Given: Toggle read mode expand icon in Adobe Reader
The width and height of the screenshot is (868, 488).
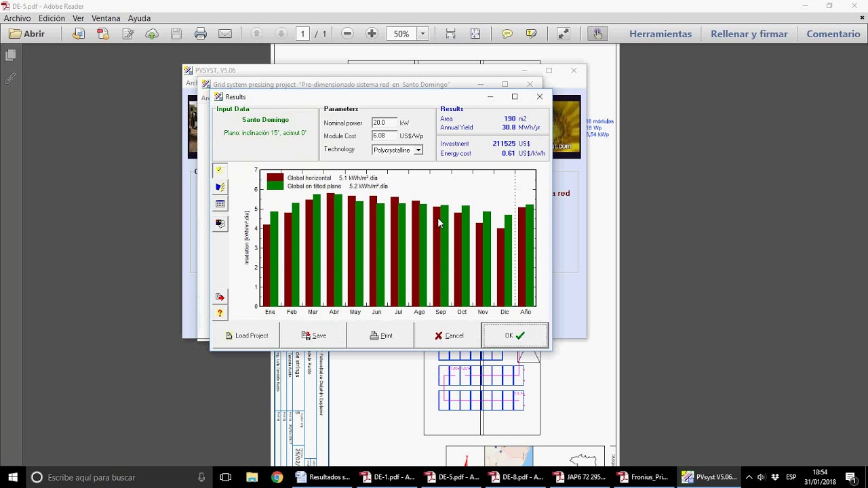Looking at the screenshot, I should [564, 34].
